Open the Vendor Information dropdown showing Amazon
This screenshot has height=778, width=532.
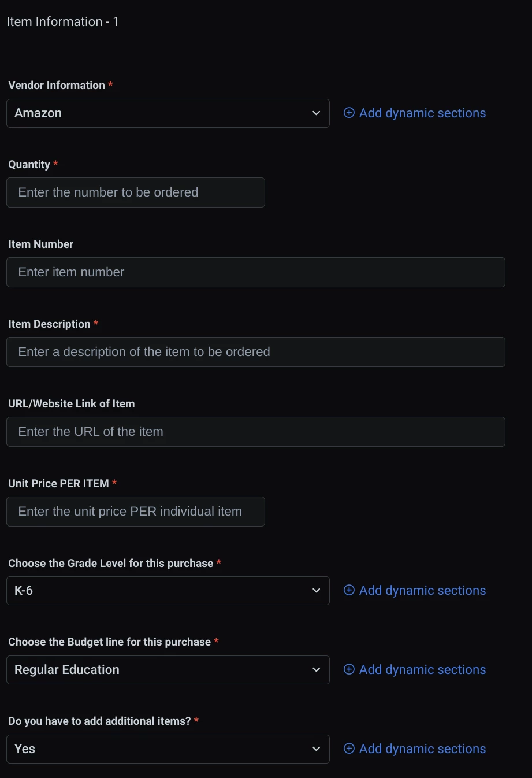168,113
